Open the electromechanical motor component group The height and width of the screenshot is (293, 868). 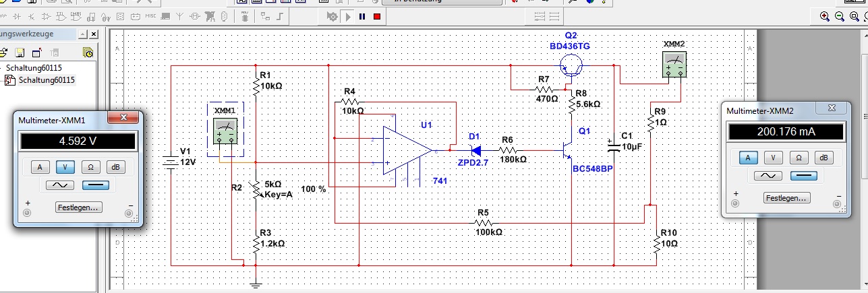(195, 17)
